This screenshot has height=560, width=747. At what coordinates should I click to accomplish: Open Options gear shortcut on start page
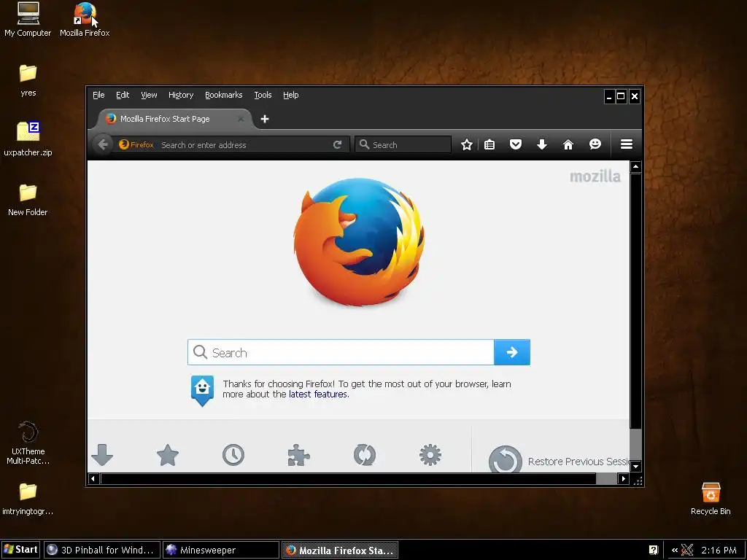[430, 455]
